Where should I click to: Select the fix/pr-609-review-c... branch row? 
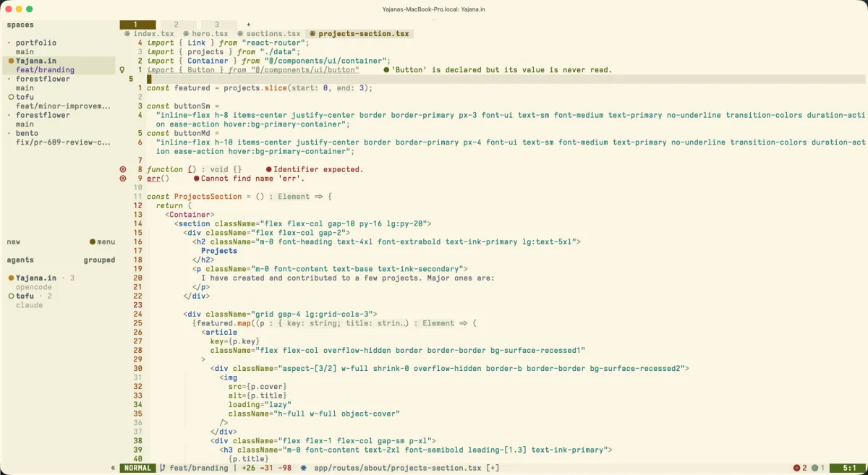point(63,142)
